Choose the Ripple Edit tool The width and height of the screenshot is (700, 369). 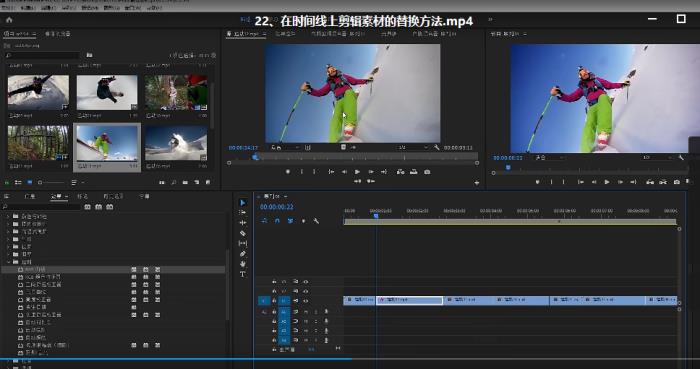point(242,223)
